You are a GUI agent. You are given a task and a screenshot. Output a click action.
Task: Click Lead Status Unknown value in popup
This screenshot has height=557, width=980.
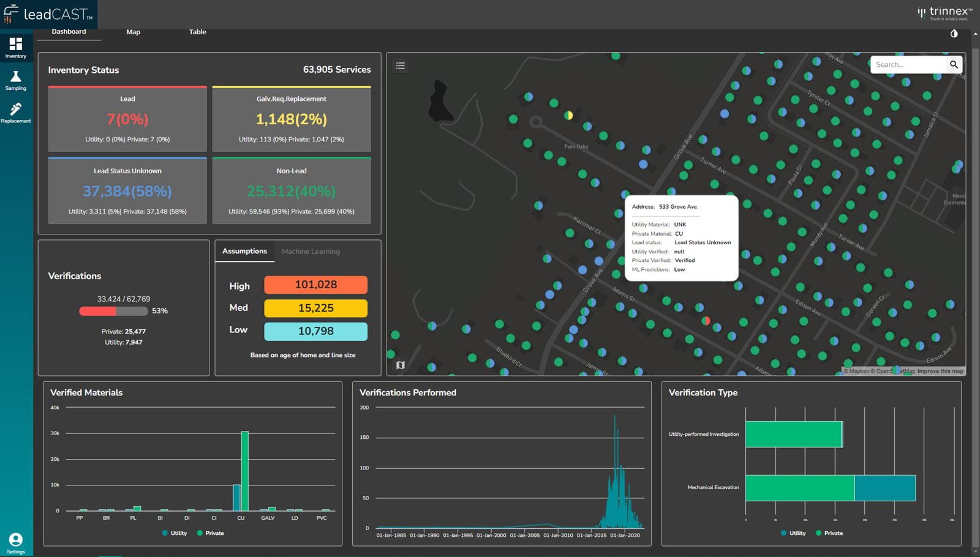click(x=703, y=242)
